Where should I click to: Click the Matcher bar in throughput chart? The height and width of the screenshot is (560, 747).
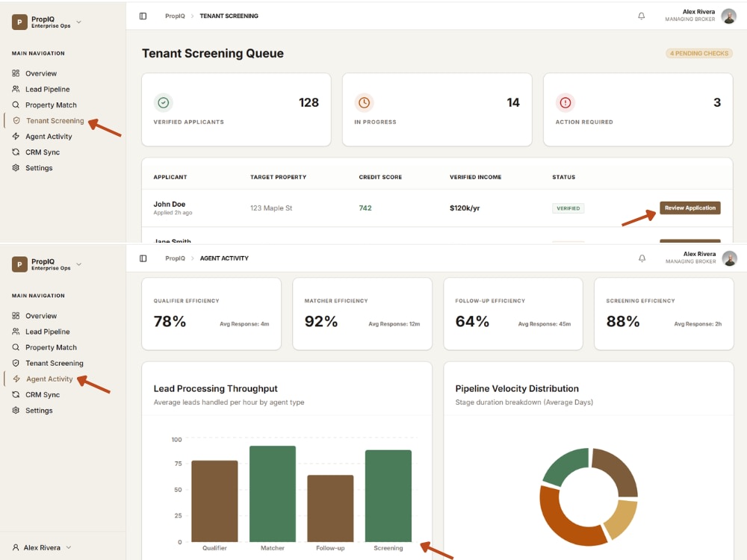point(273,494)
